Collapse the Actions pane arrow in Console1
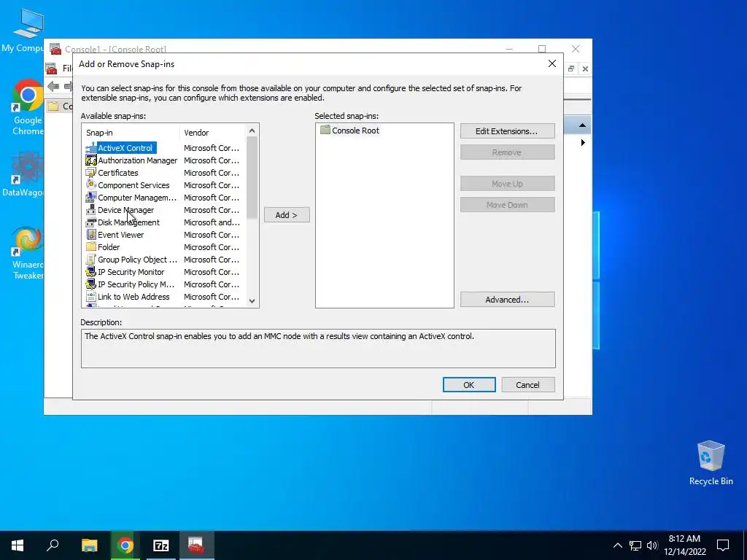The image size is (747, 560). [x=582, y=125]
